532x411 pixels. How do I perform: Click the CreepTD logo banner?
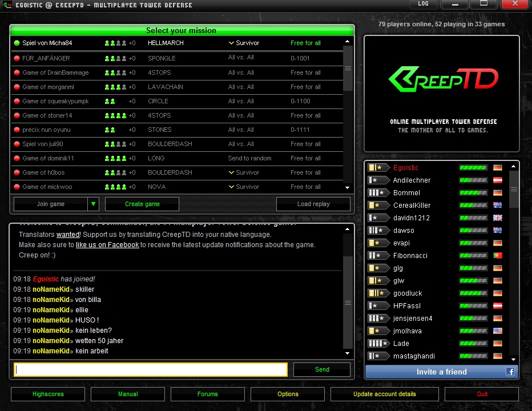coord(442,94)
